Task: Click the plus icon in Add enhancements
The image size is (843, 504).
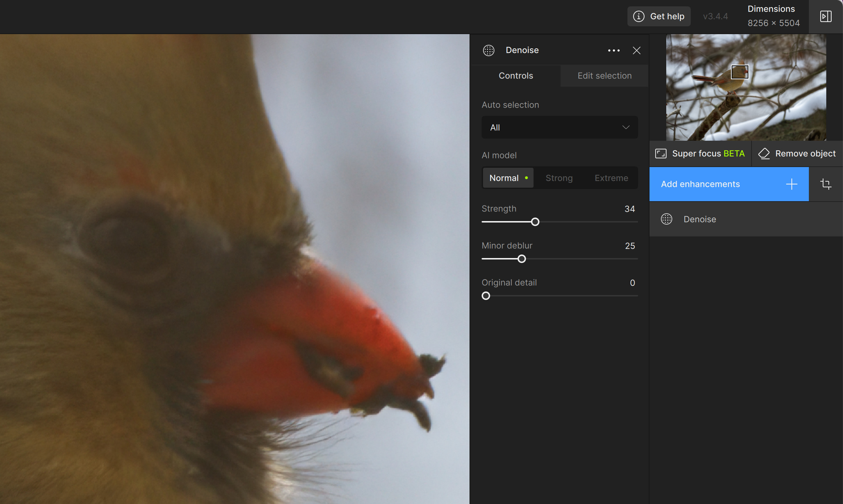Action: pos(791,184)
